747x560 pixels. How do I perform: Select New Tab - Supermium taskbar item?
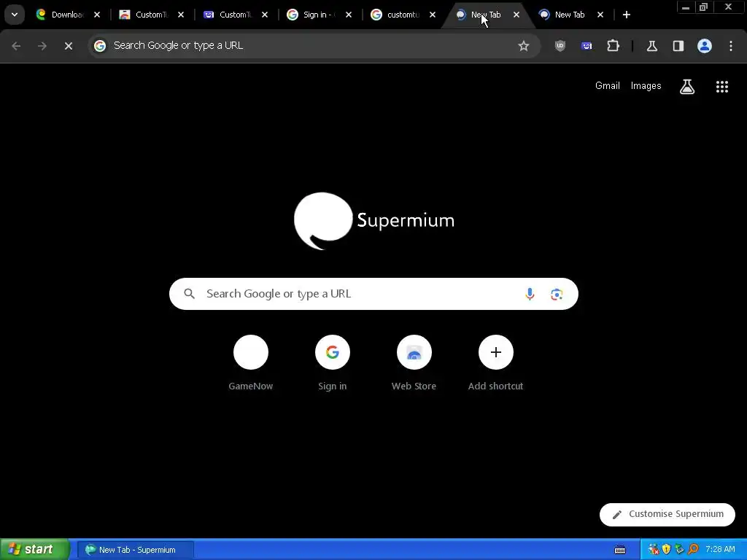coord(136,550)
